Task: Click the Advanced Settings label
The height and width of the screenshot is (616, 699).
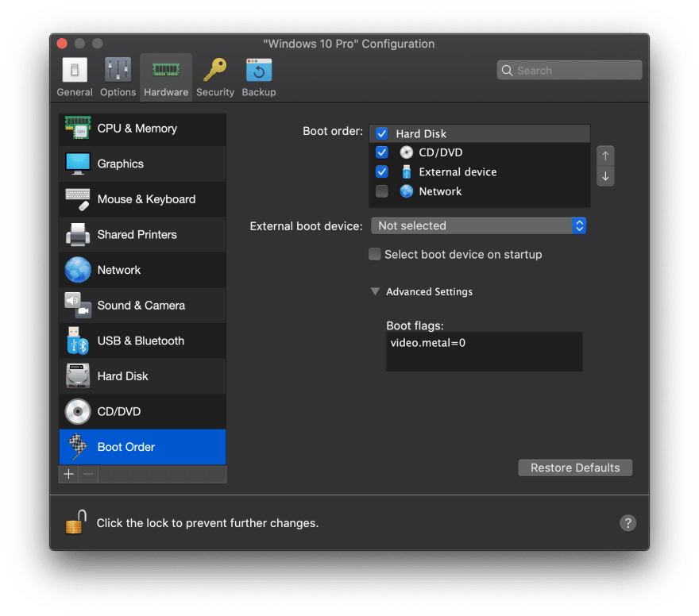Action: click(429, 292)
